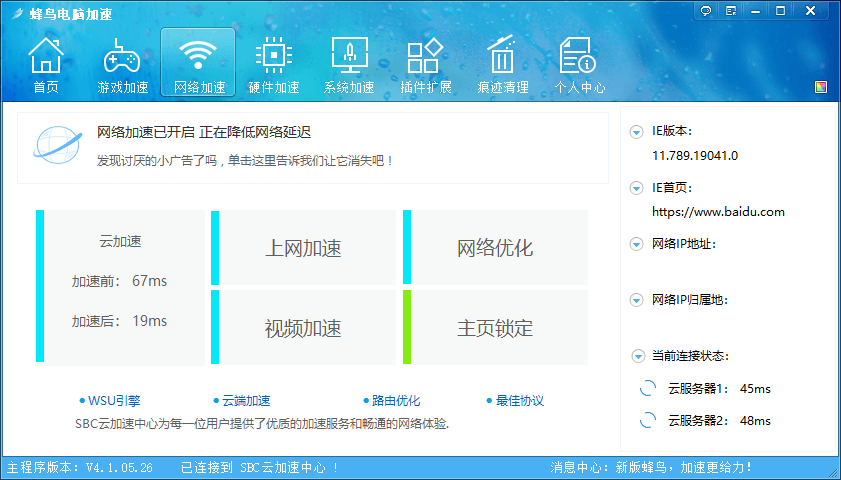Viewport: 841px width, 480px height.
Task: Click the 视频加速 tile
Action: 303,328
